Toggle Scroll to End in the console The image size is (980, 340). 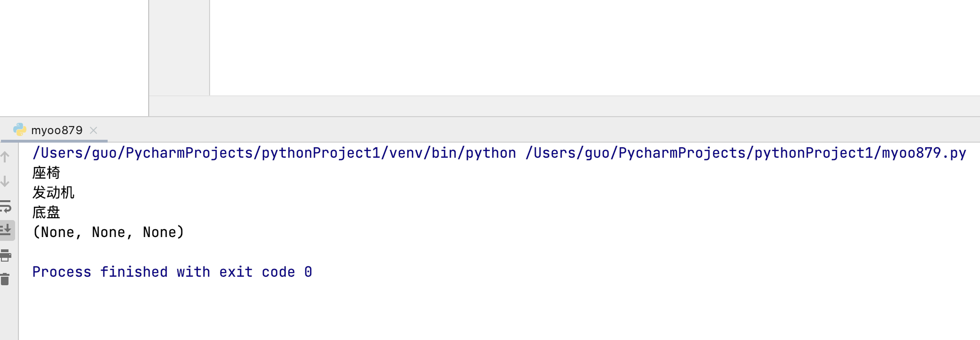coord(6,230)
